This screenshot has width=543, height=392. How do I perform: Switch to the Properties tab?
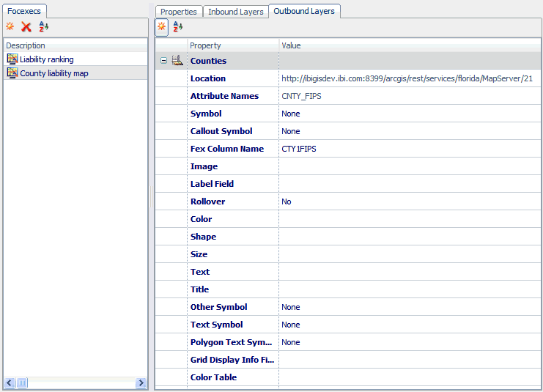179,12
